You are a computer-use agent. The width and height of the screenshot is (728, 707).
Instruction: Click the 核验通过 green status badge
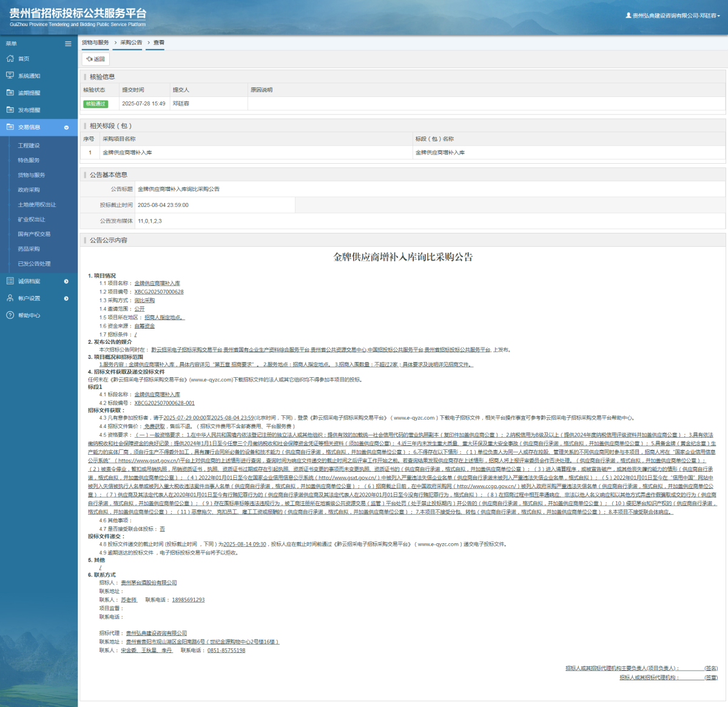95,104
